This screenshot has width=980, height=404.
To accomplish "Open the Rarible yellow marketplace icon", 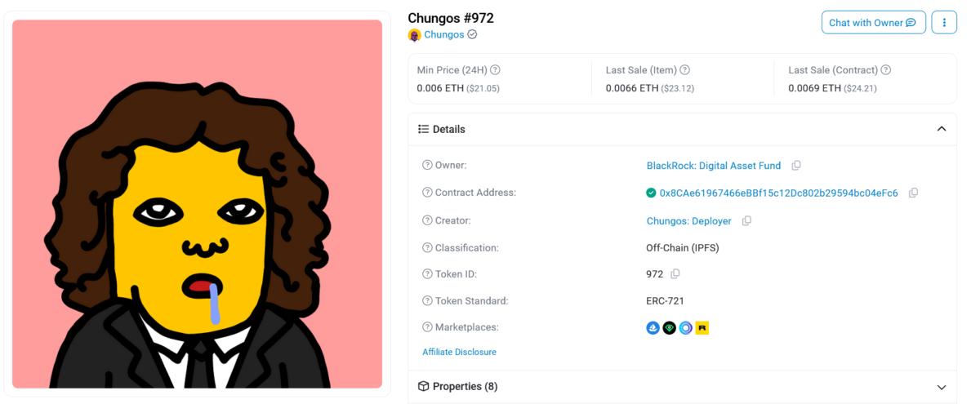I will 702,328.
